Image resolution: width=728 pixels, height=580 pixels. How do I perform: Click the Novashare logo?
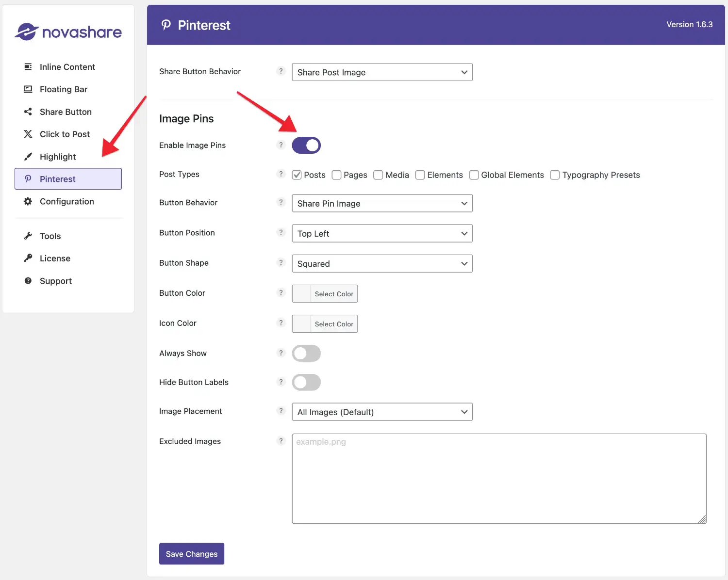[68, 32]
